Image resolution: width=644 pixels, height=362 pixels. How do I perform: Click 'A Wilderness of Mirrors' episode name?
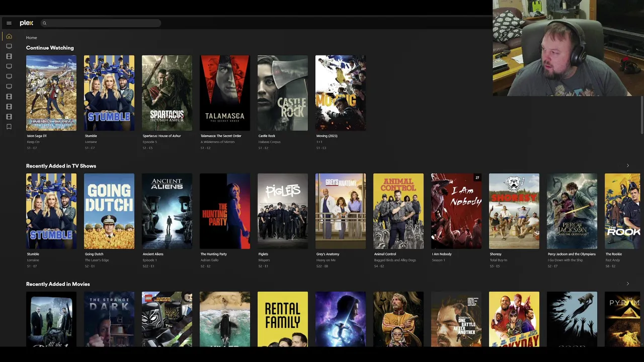coord(217,142)
